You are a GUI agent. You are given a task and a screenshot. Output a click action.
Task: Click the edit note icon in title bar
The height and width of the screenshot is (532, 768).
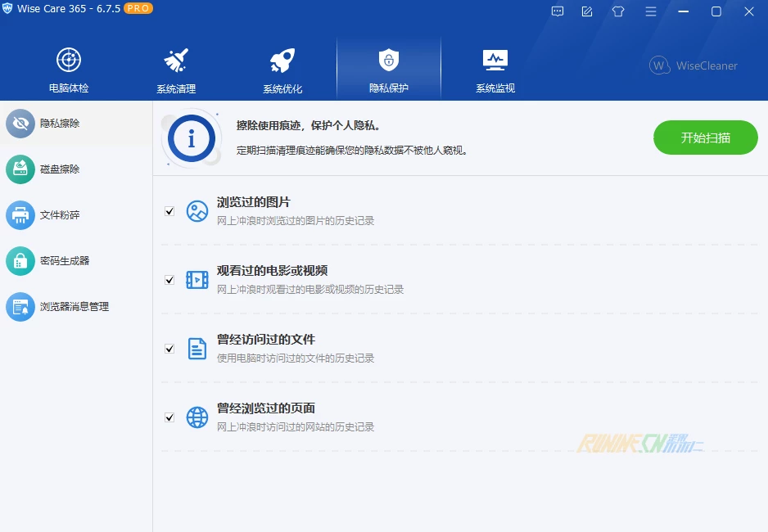(x=587, y=11)
